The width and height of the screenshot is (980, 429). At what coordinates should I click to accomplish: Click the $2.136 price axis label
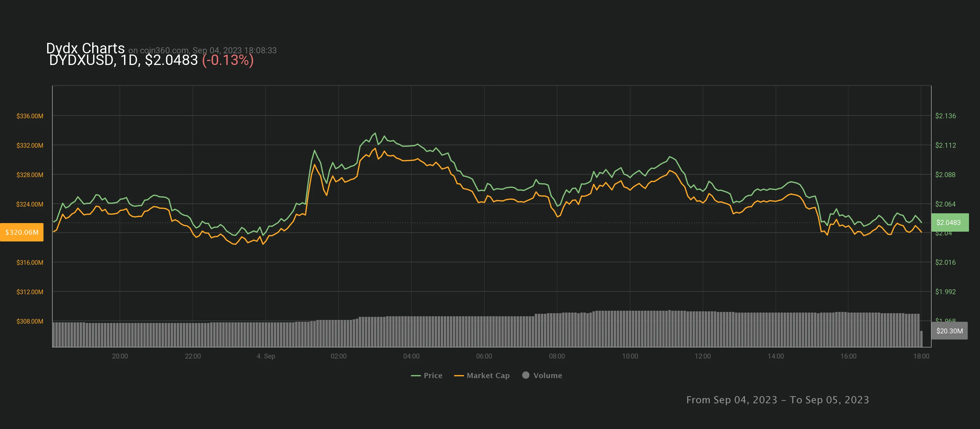tap(945, 116)
